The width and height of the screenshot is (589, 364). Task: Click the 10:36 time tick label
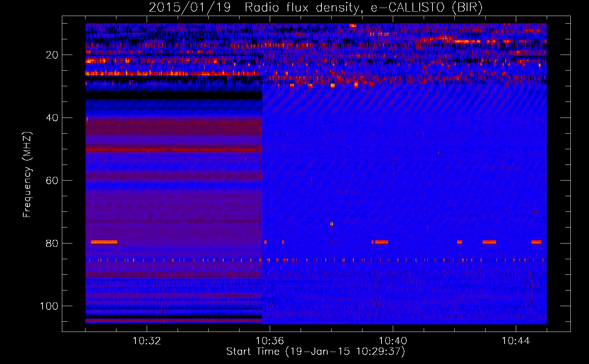pyautogui.click(x=270, y=341)
